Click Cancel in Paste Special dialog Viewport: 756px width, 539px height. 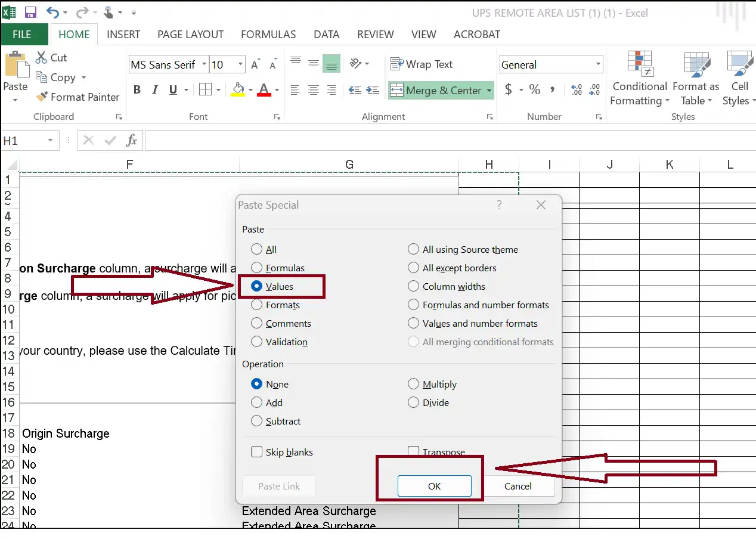518,486
